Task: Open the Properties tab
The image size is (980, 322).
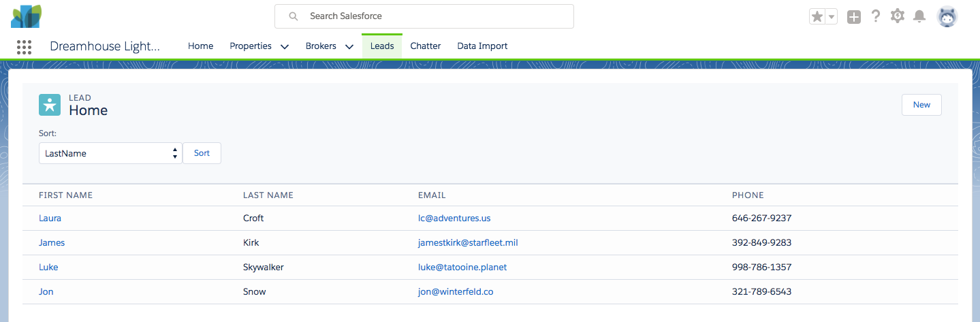Action: point(251,46)
